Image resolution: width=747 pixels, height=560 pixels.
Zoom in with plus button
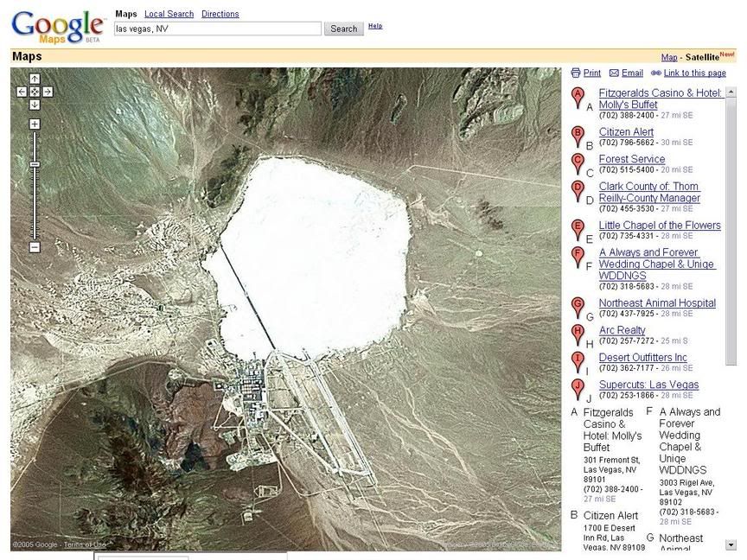point(35,124)
